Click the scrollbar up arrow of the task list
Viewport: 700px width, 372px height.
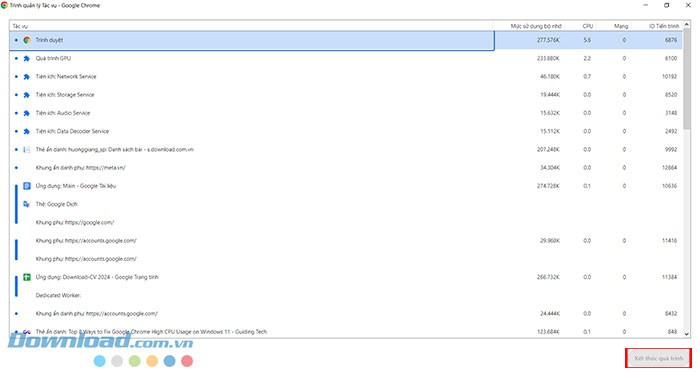click(687, 25)
